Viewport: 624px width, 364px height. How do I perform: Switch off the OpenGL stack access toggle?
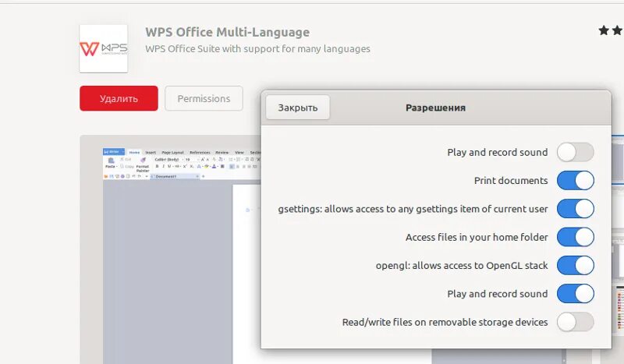(576, 265)
